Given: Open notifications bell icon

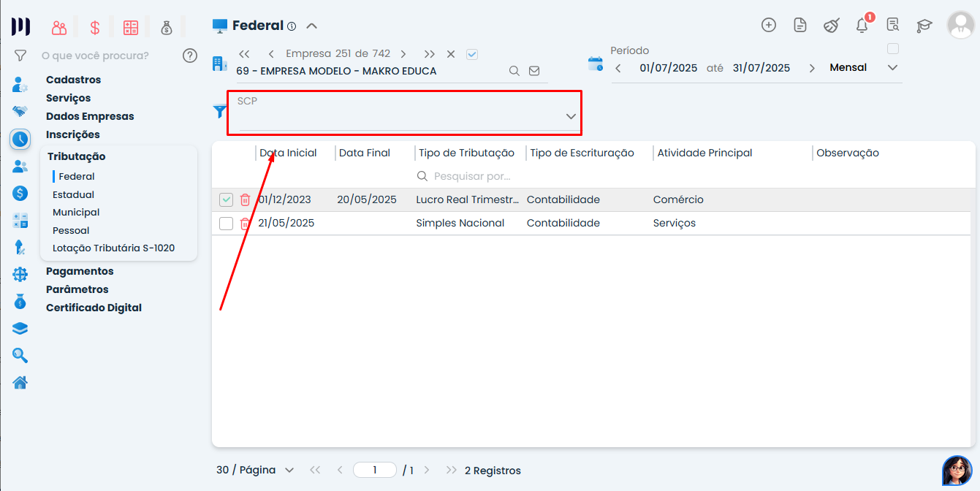Looking at the screenshot, I should coord(862,26).
